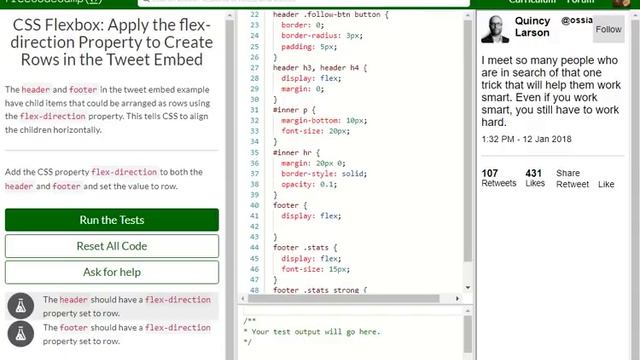The width and height of the screenshot is (640, 360).
Task: Click Like link in tweet footer
Action: click(606, 184)
